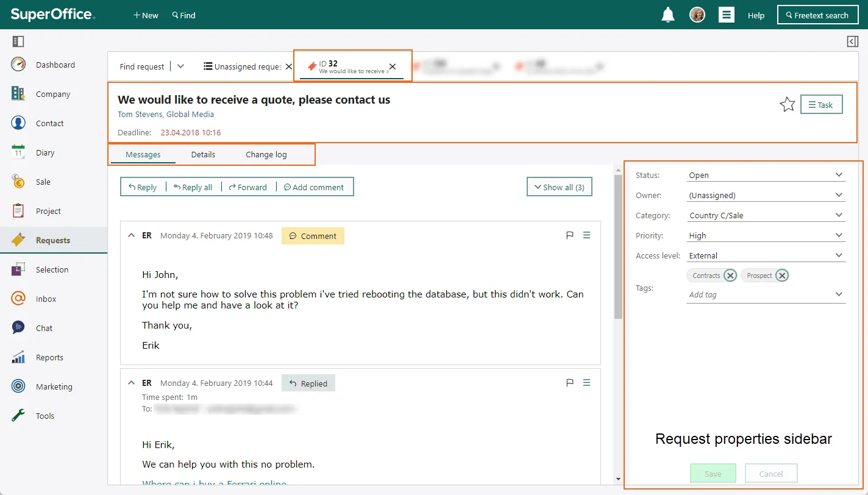Toggle the favorite star for this request
The width and height of the screenshot is (868, 495).
click(787, 105)
